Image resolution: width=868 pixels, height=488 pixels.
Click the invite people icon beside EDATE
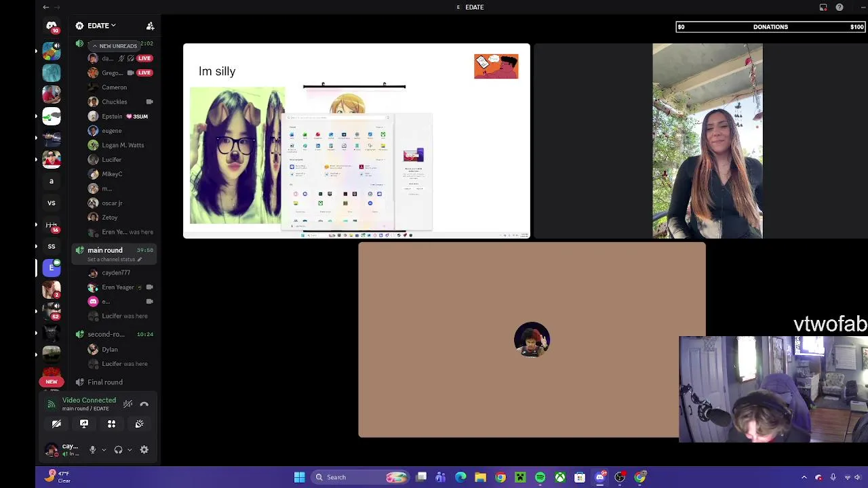(150, 26)
